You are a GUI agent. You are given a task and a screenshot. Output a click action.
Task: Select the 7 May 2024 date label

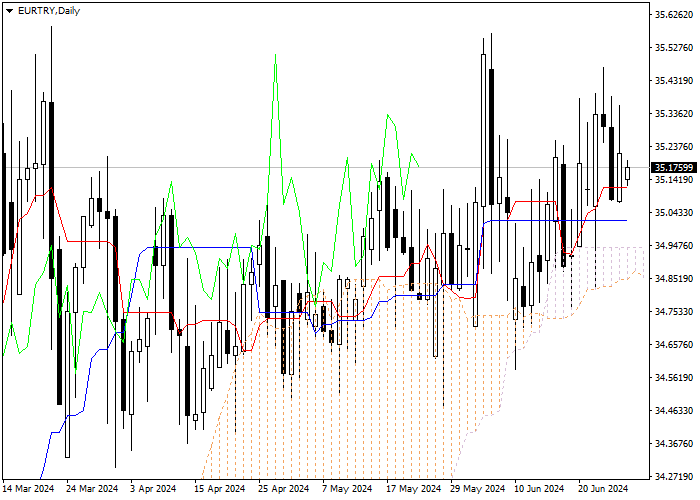point(347,489)
